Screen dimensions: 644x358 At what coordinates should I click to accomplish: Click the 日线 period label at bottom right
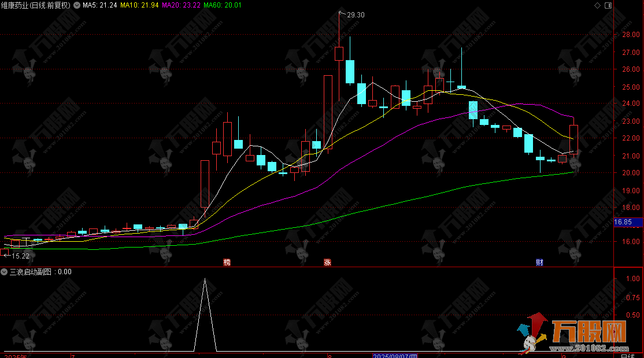click(627, 356)
